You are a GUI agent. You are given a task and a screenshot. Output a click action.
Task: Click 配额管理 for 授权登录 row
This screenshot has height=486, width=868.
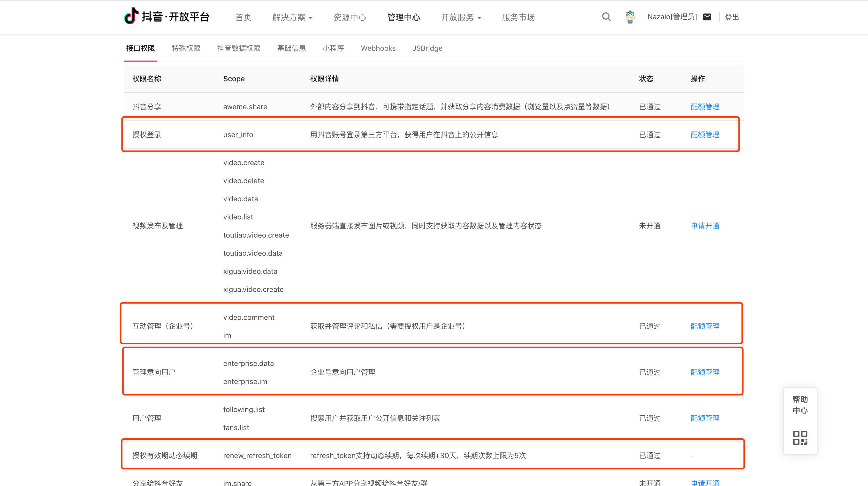tap(705, 135)
